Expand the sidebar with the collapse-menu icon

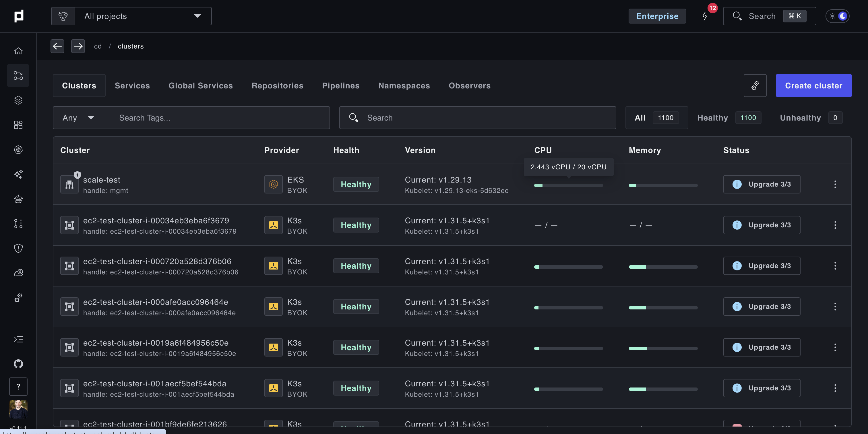[x=18, y=339]
